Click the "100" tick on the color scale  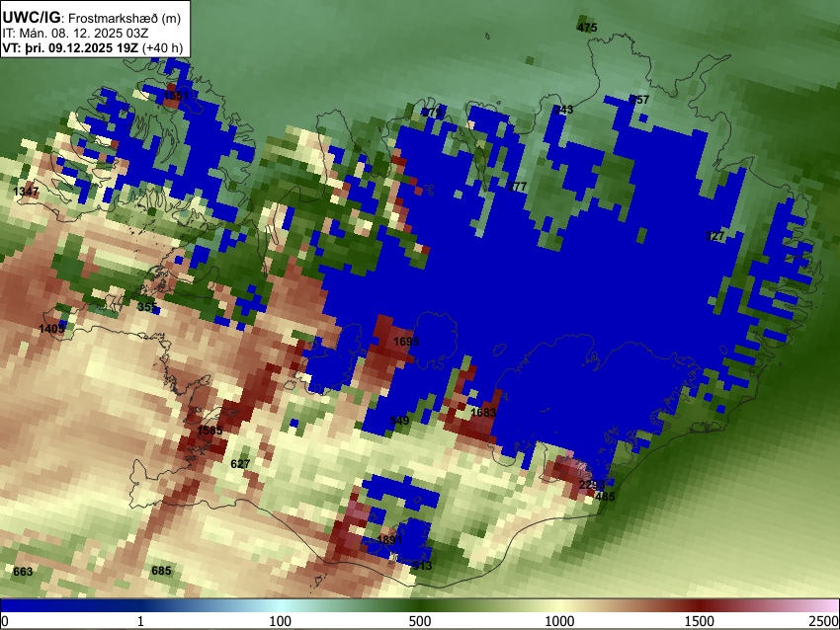click(281, 621)
